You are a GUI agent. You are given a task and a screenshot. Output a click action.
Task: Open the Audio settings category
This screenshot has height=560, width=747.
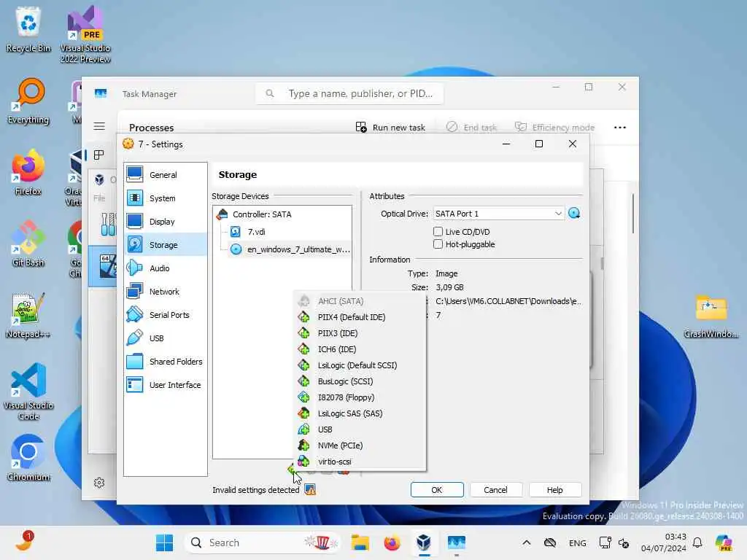165,268
